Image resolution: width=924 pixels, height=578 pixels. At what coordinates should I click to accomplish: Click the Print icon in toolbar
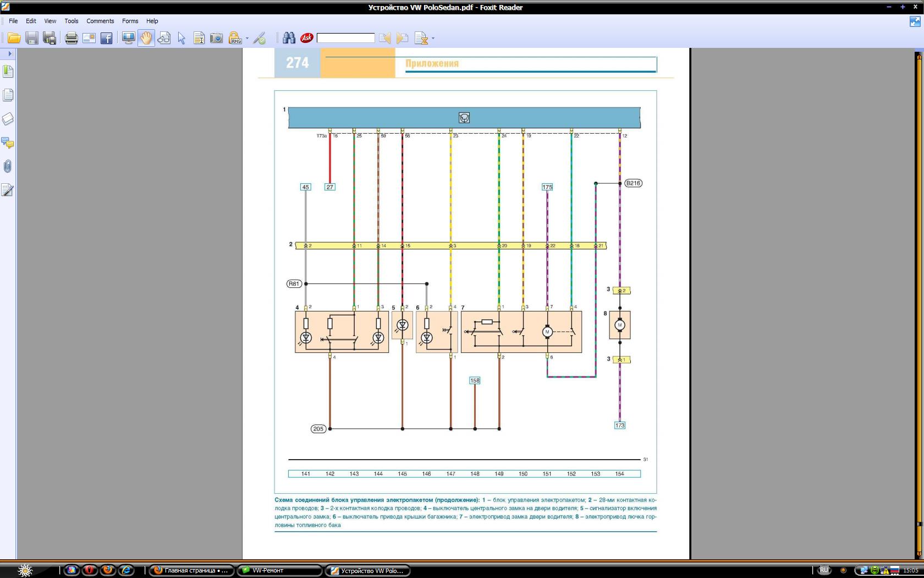[x=71, y=38]
